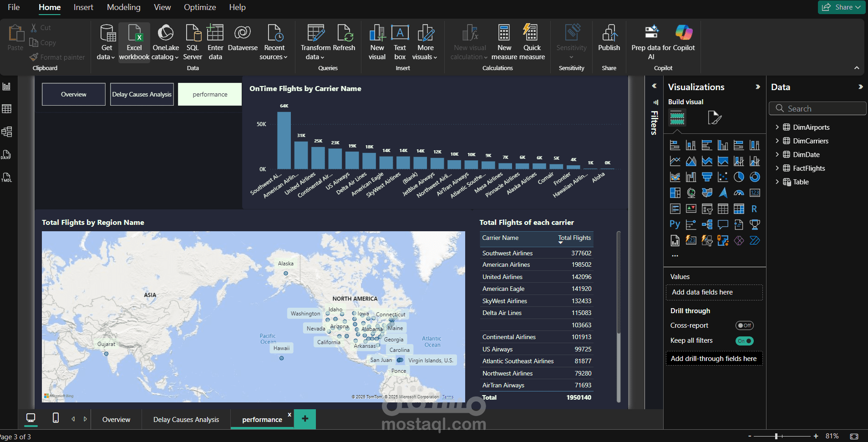Select the gauge visual
868x442 pixels.
739,193
